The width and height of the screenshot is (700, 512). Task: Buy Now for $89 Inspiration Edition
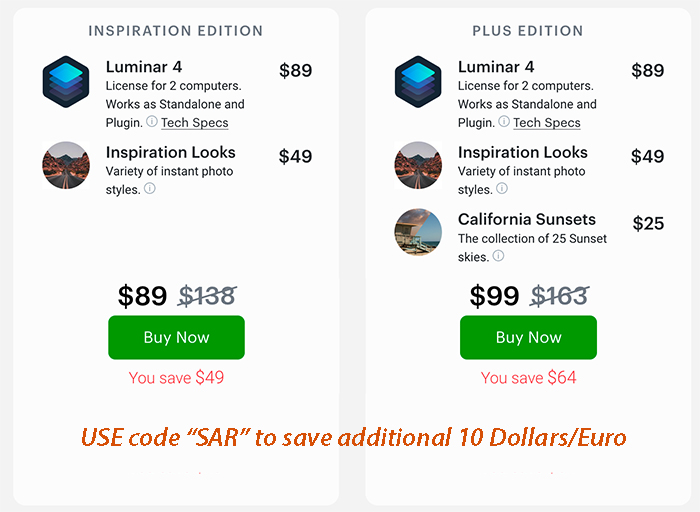[176, 337]
